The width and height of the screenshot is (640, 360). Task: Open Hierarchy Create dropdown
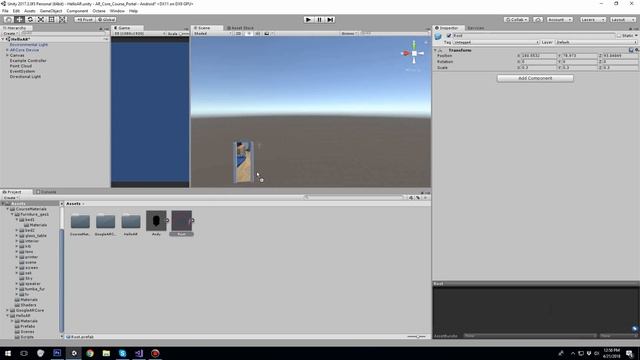[x=10, y=33]
